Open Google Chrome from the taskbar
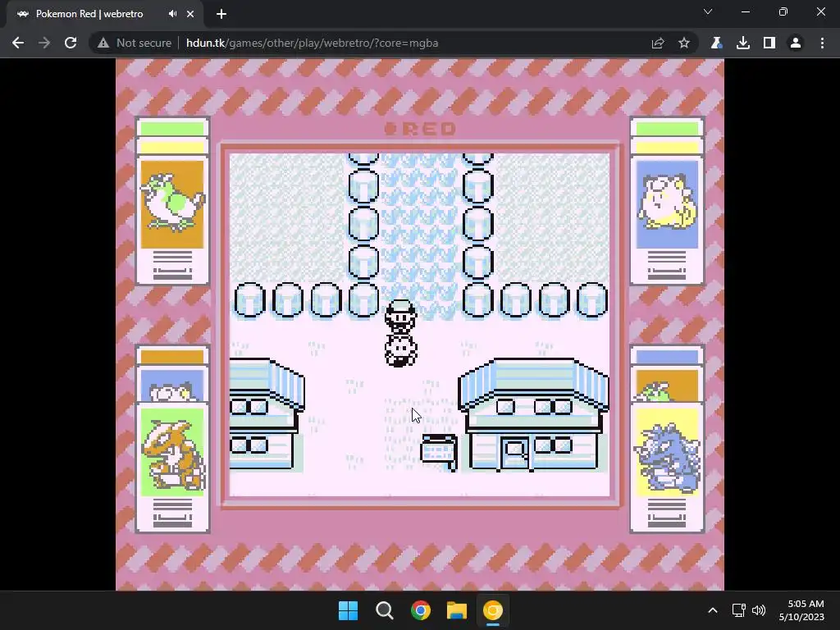The image size is (840, 630). tap(421, 610)
